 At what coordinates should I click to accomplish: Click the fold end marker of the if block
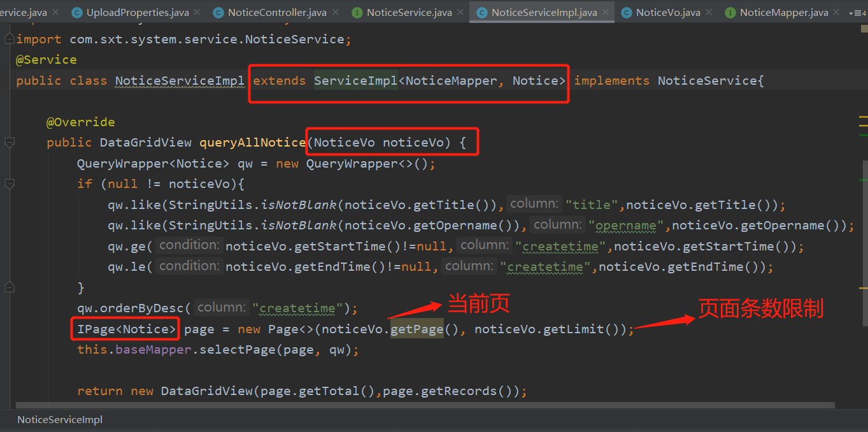click(x=9, y=287)
